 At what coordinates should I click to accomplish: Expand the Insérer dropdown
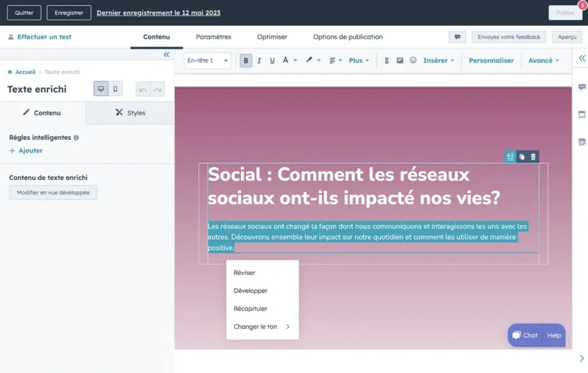click(438, 60)
